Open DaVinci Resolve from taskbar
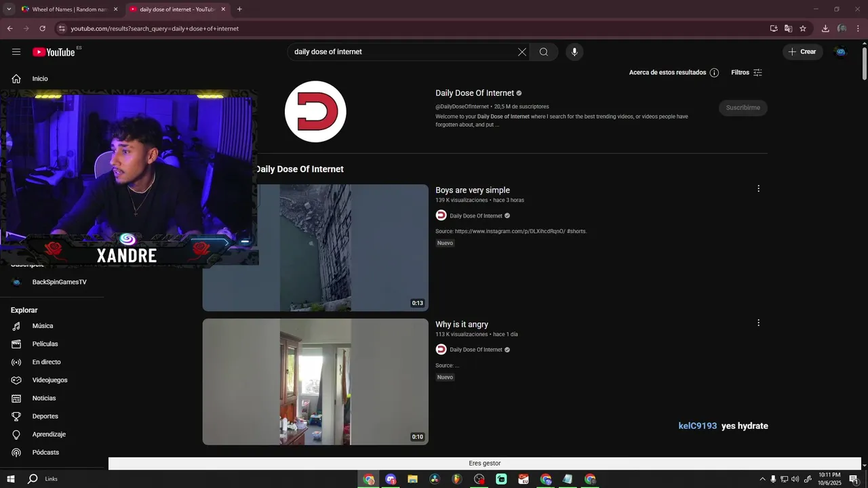 pos(435,479)
